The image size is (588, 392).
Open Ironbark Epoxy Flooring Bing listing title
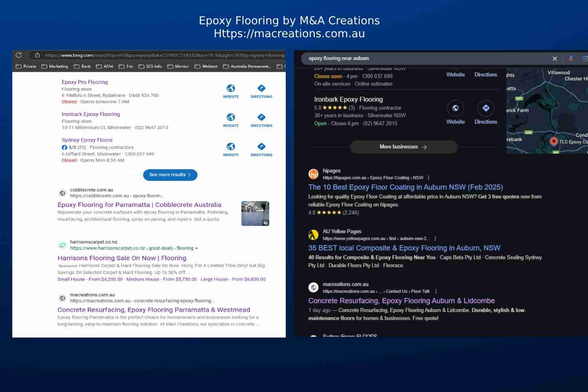click(x=91, y=114)
